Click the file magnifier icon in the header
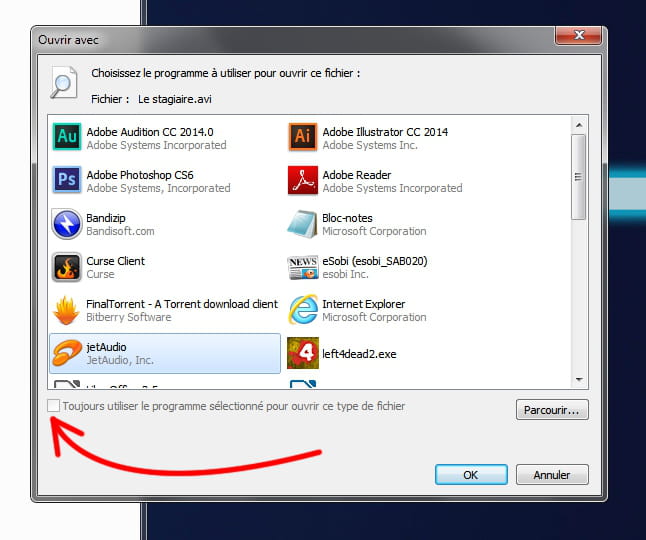The image size is (646, 540). pyautogui.click(x=64, y=82)
